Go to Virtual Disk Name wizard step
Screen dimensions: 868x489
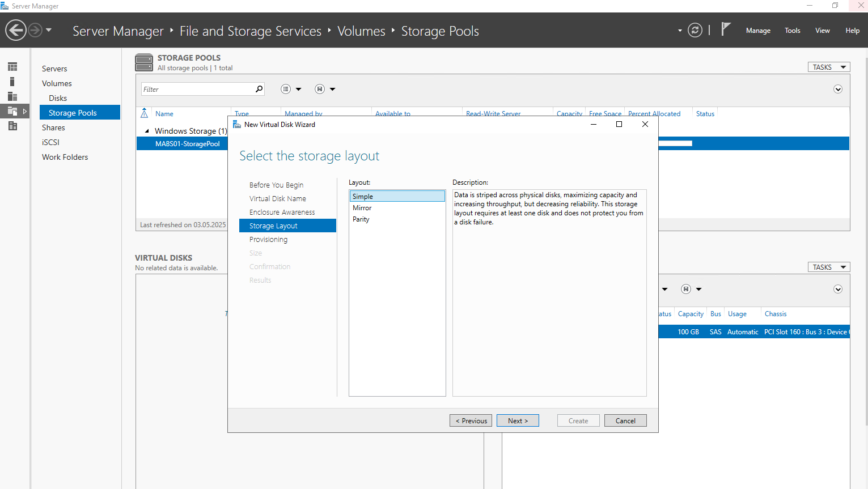pos(278,198)
